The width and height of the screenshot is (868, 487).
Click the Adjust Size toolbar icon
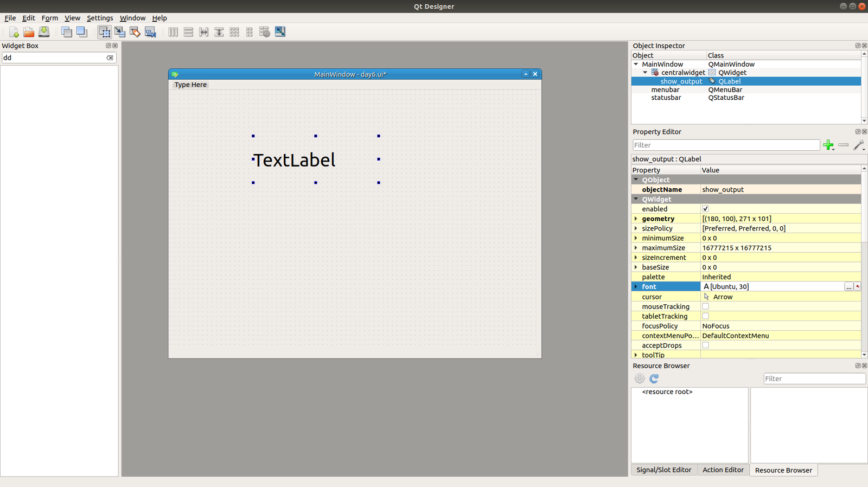[280, 32]
